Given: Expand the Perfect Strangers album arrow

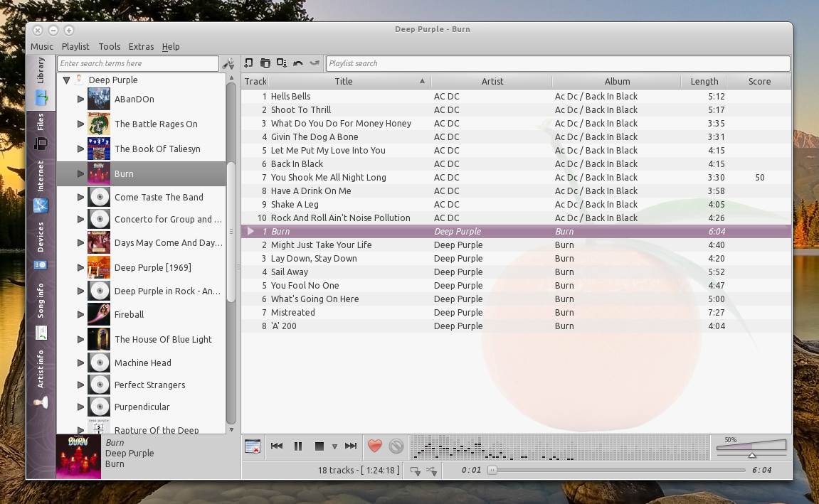Looking at the screenshot, I should (x=80, y=385).
